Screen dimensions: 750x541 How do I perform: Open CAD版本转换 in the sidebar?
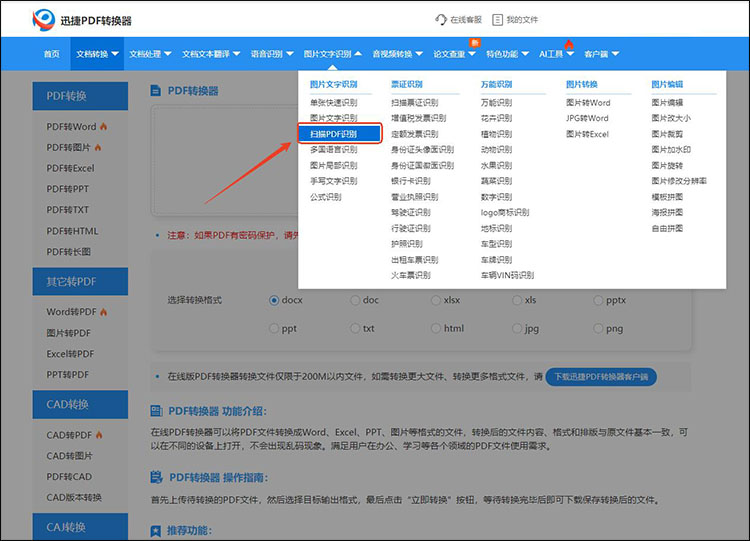(74, 497)
